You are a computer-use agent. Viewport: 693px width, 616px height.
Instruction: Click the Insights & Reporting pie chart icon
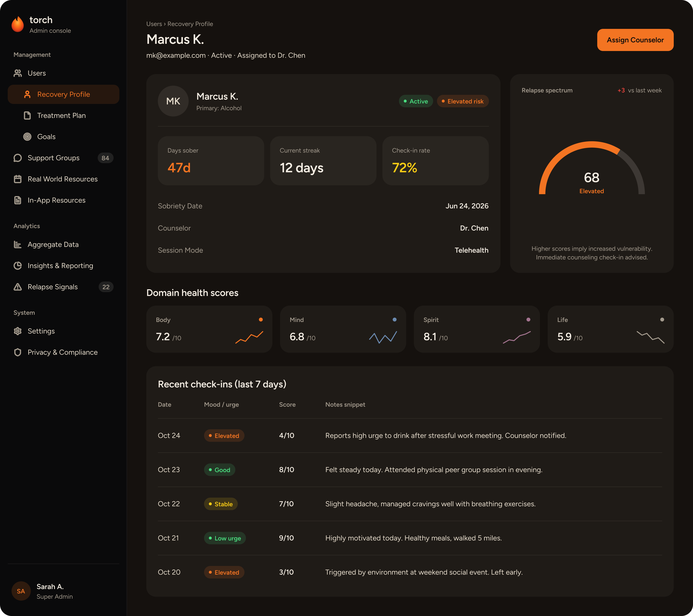[x=18, y=266]
